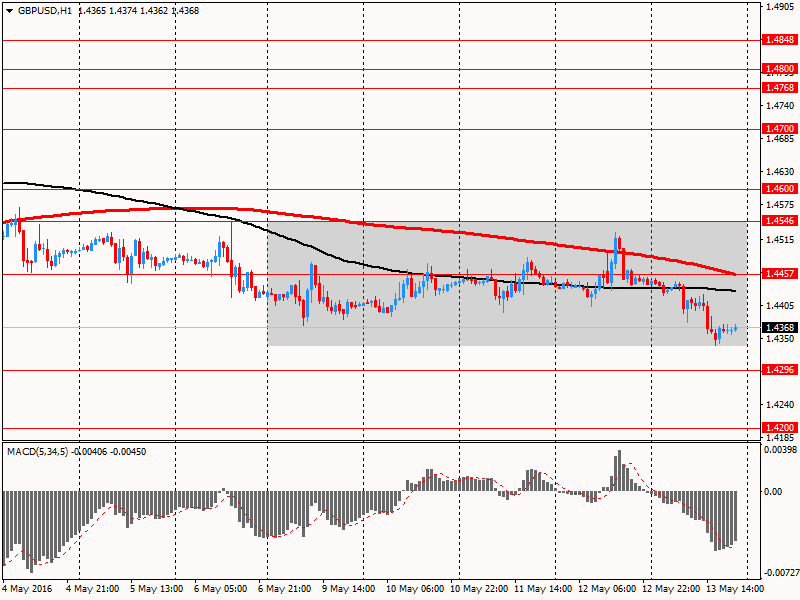Click the 9 May 14:00 time label
The width and height of the screenshot is (800, 600).
point(348,589)
